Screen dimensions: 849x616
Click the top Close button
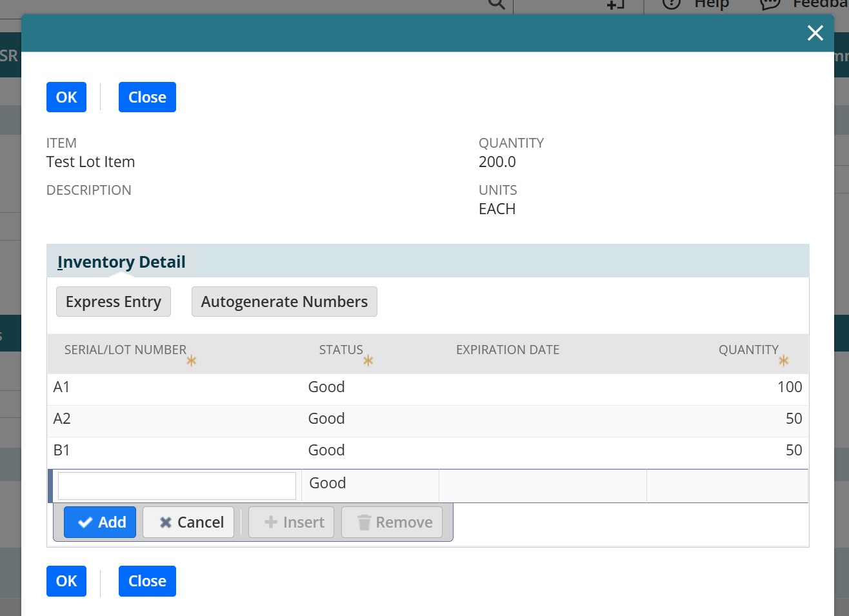tap(147, 97)
